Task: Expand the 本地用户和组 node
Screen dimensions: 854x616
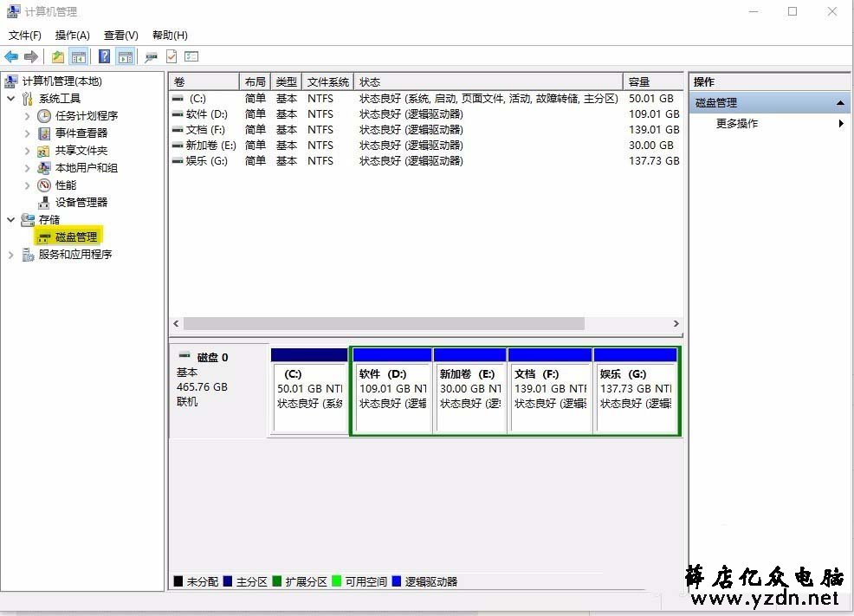Action: tap(27, 168)
